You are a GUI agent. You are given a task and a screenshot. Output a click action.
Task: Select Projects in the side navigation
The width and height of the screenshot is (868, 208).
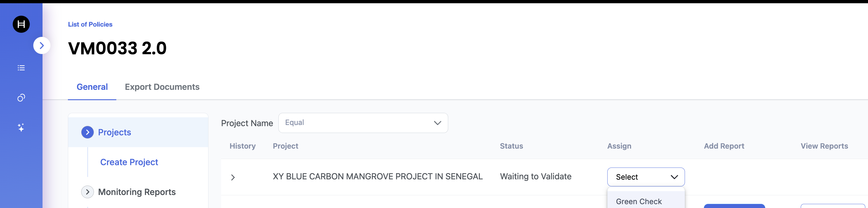(x=115, y=132)
